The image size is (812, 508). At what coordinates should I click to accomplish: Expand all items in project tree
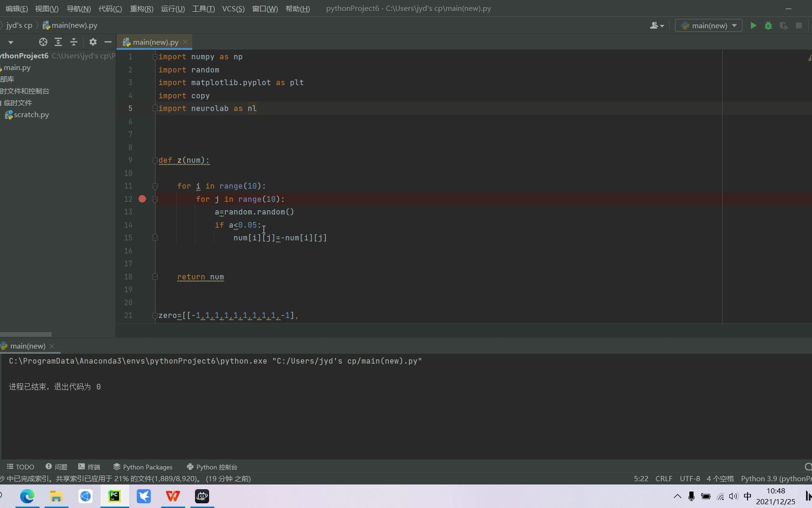point(58,42)
